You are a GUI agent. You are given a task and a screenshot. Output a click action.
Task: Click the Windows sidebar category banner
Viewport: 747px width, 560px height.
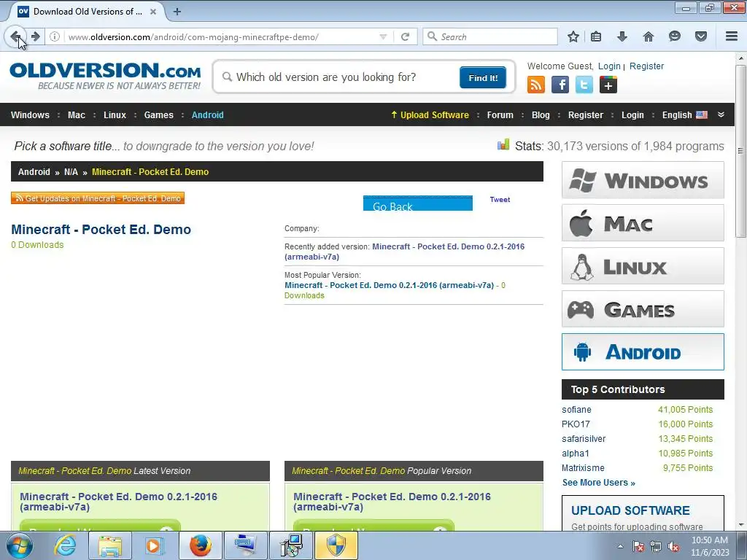coord(643,180)
